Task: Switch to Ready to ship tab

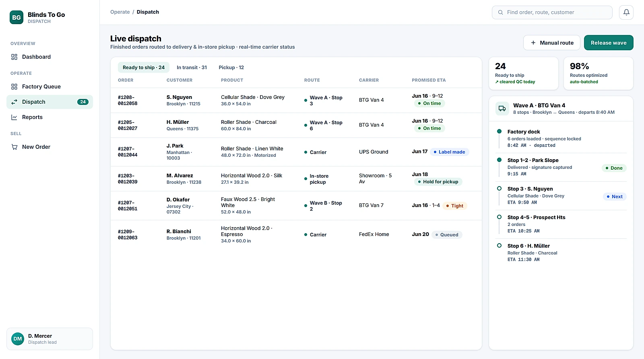Action: [x=144, y=68]
